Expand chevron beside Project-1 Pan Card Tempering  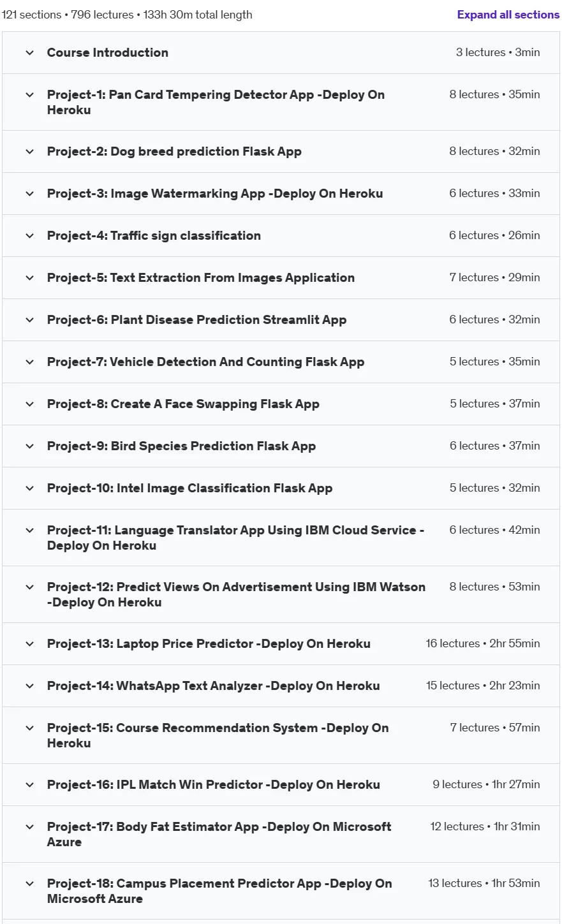[29, 95]
